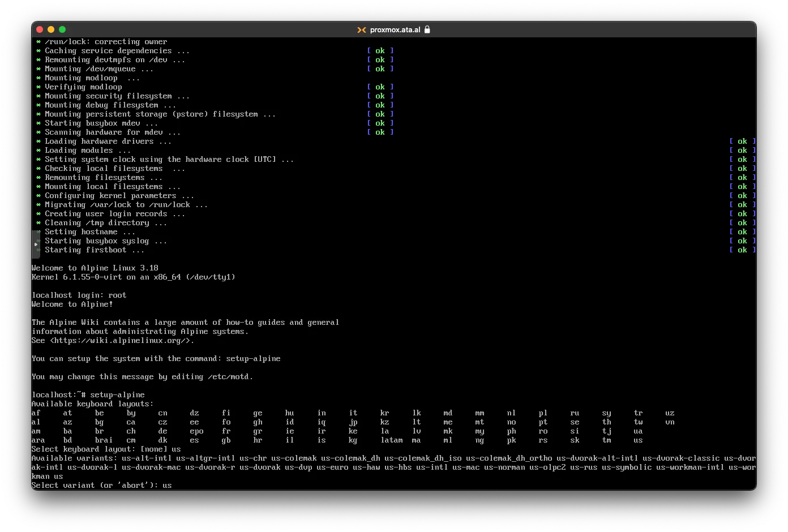The height and width of the screenshot is (532, 788).
Task: Click the 'Kernel 6.1.55-0-virt' line
Action: pyautogui.click(x=134, y=277)
